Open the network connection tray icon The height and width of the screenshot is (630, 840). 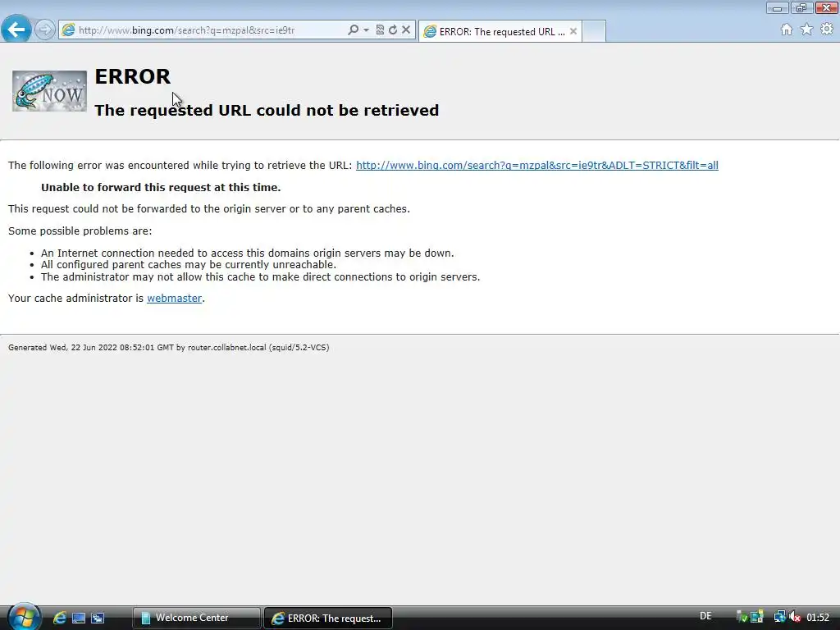(x=779, y=617)
